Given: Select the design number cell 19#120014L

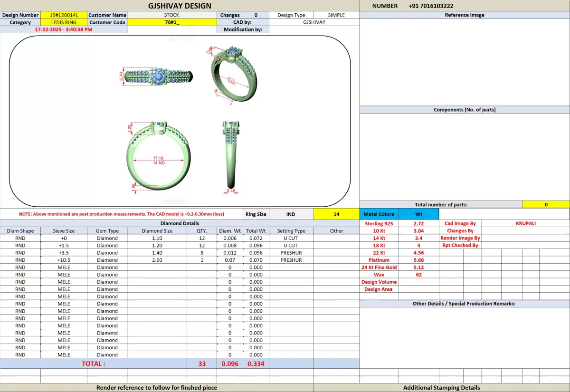Looking at the screenshot, I should (64, 15).
